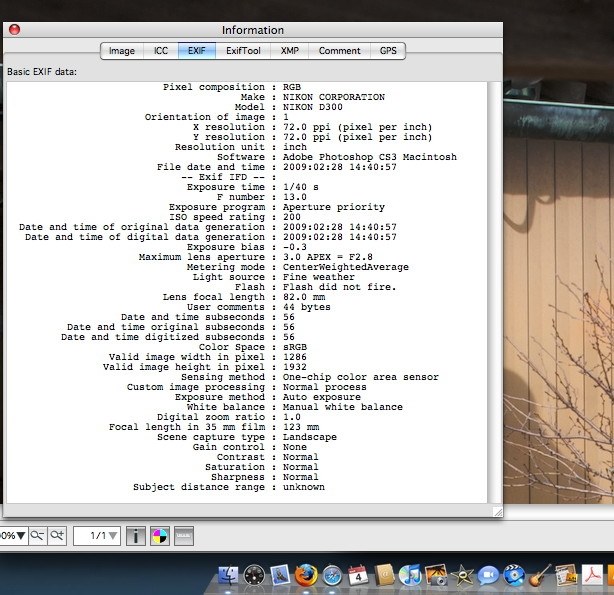Open iWeb icon in Dock
The image size is (614, 595).
(x=566, y=575)
